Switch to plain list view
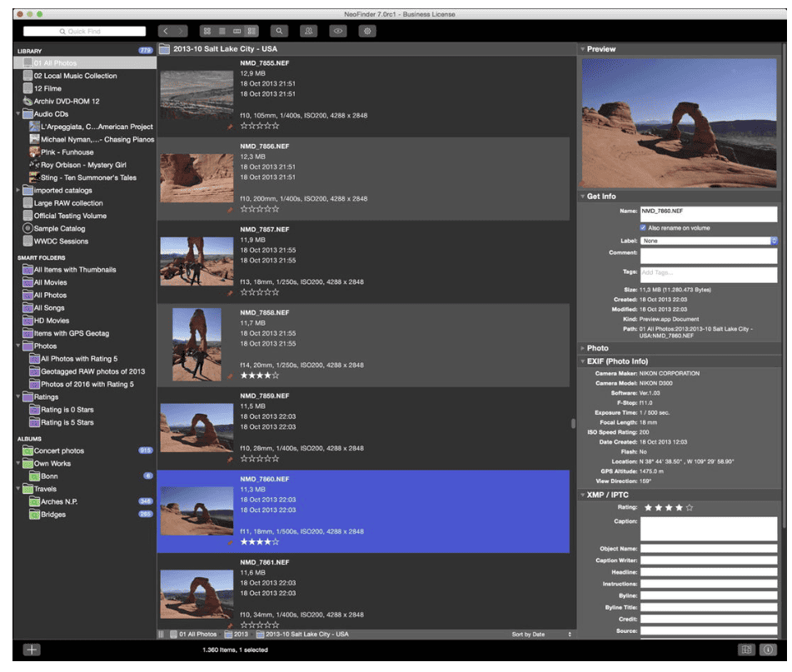This screenshot has height=672, width=792. click(222, 32)
